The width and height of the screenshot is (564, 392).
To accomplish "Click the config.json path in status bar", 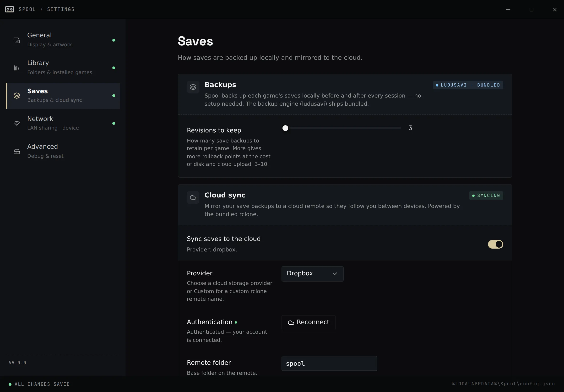I will point(503,384).
